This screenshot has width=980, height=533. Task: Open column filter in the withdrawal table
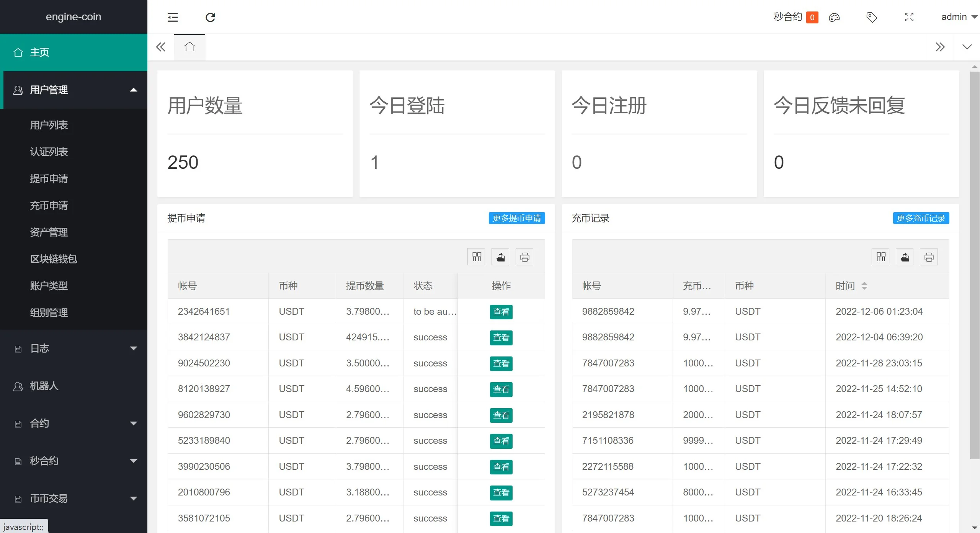pos(477,257)
